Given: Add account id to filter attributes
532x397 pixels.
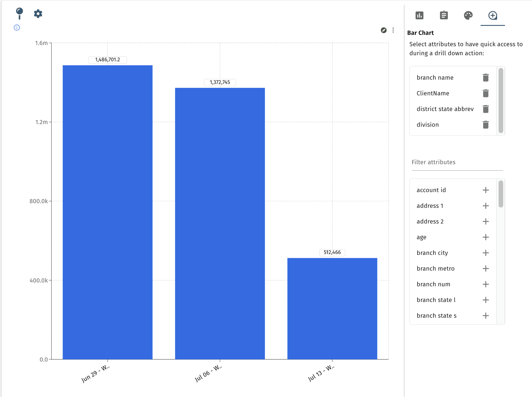Looking at the screenshot, I should click(x=485, y=190).
